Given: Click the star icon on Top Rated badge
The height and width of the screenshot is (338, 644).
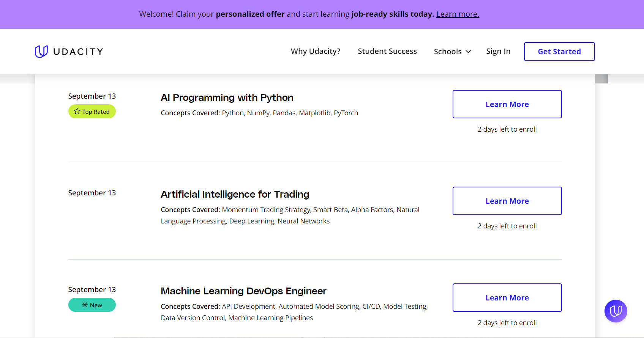Looking at the screenshot, I should tap(77, 112).
